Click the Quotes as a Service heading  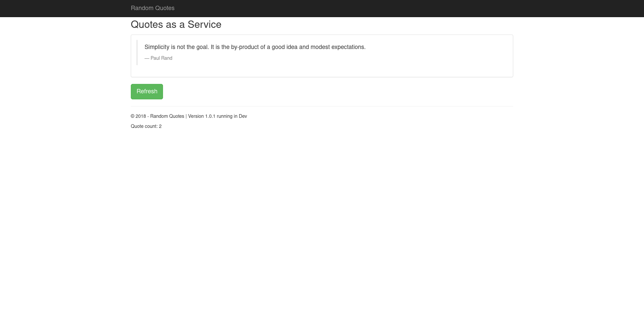(x=176, y=25)
